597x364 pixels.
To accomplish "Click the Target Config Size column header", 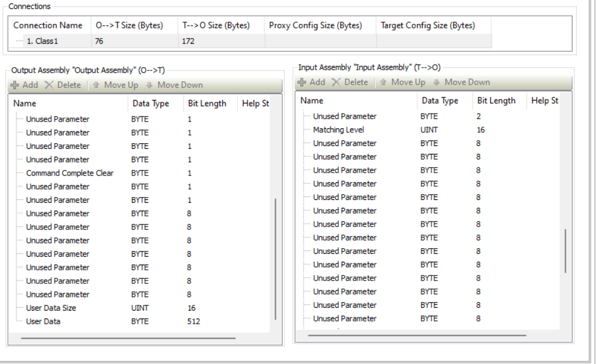I will (433, 26).
